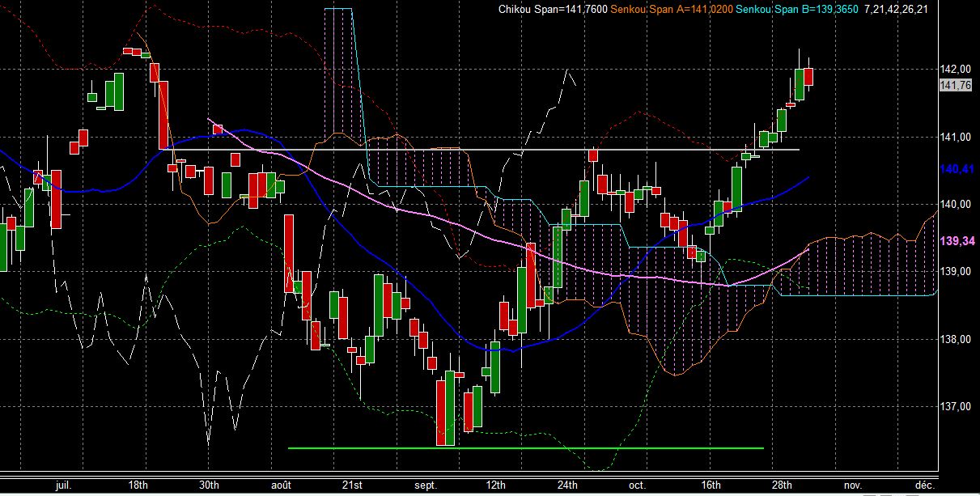The image size is (980, 496).
Task: Select the blue 140,41 moving average value
Action: coord(957,169)
